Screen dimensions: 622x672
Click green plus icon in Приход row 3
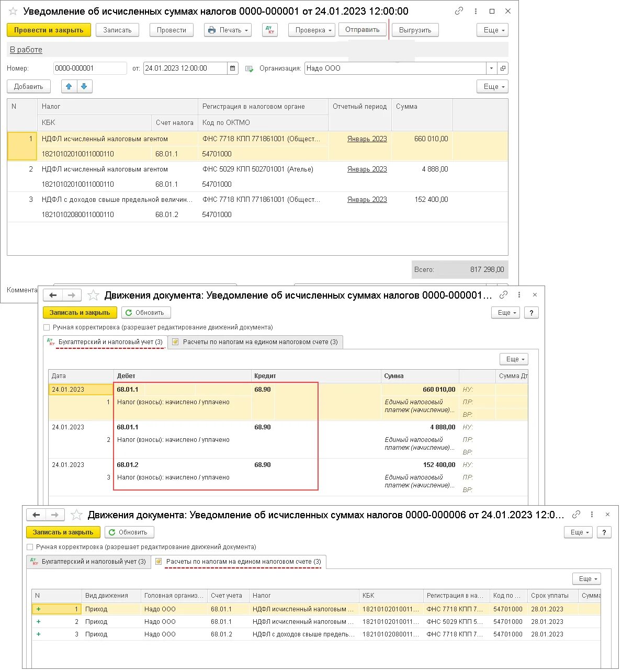click(x=38, y=634)
